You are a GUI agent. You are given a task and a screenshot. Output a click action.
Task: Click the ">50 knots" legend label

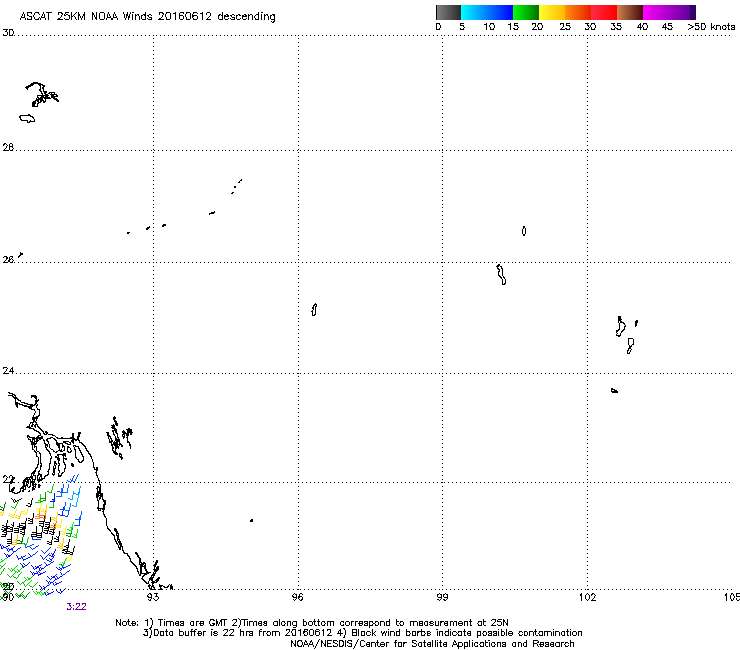pyautogui.click(x=711, y=27)
